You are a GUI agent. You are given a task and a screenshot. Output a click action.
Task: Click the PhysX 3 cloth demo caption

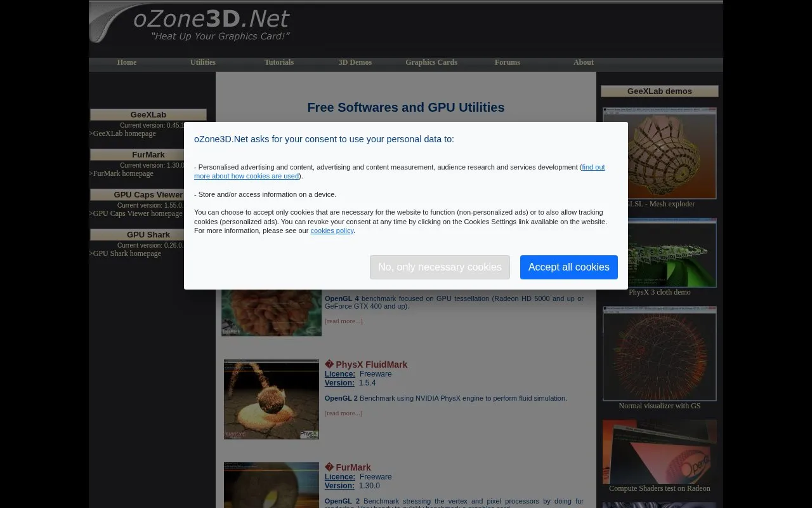(x=660, y=292)
